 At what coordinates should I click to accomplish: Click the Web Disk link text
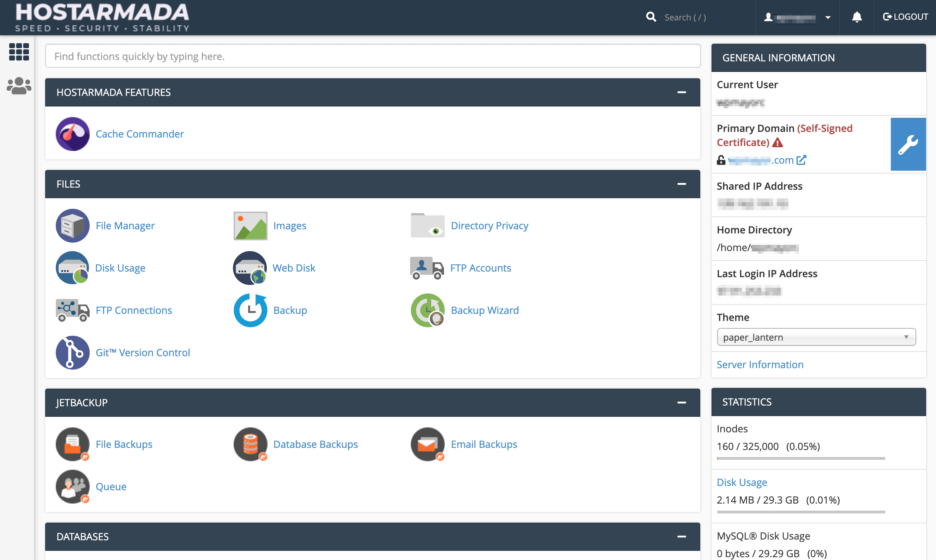click(294, 268)
